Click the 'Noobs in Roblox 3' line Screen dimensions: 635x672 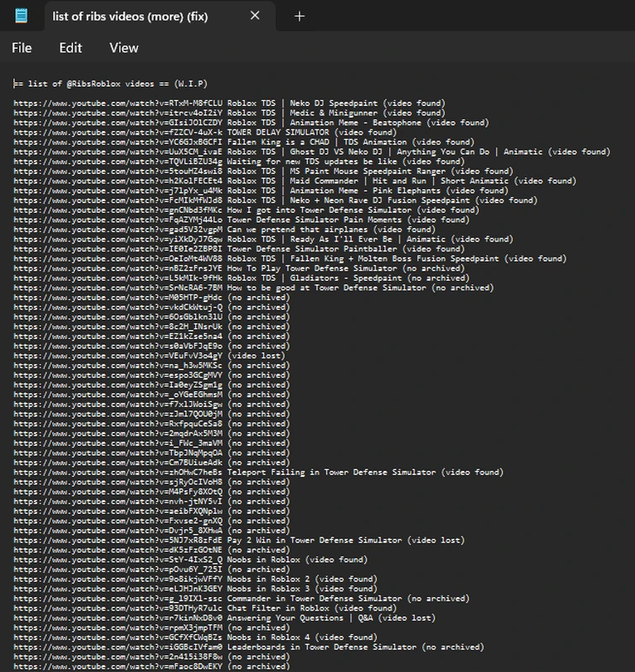pyautogui.click(x=195, y=589)
